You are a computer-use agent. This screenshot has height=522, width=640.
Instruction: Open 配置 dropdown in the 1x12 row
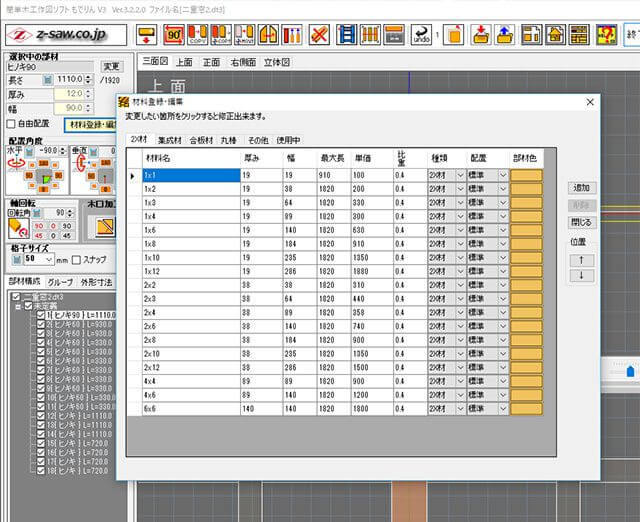[503, 271]
